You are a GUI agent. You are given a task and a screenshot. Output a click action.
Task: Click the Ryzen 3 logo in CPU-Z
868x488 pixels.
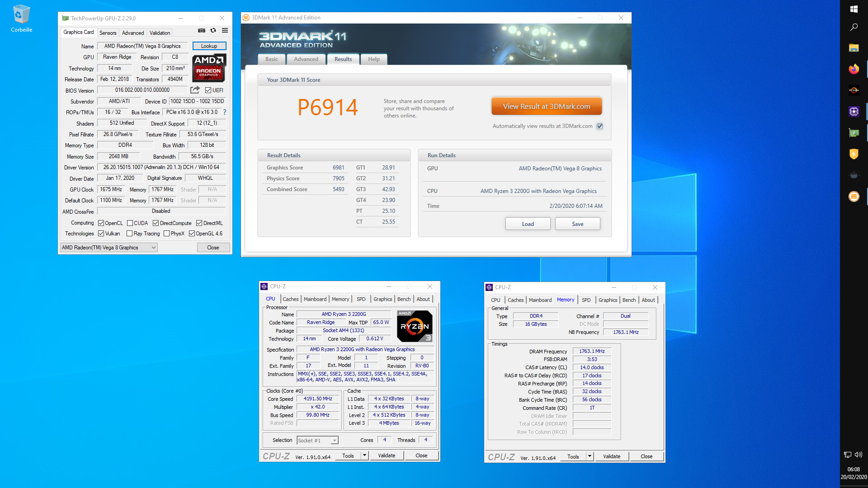(415, 326)
